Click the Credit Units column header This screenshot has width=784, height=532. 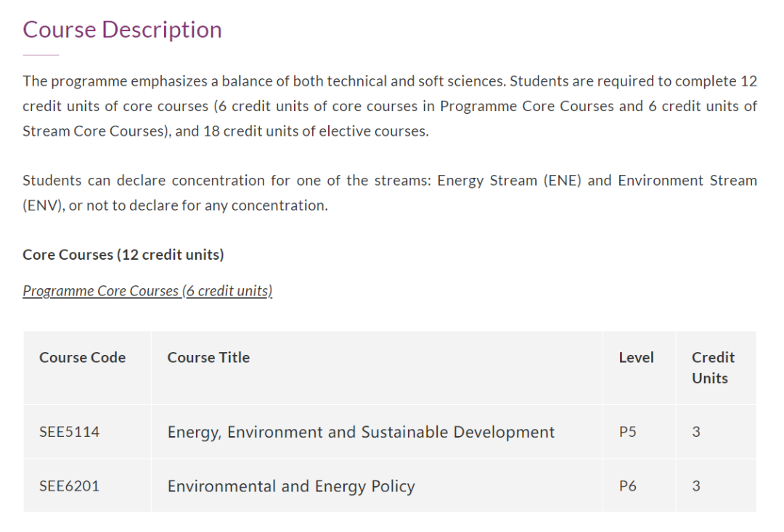713,367
